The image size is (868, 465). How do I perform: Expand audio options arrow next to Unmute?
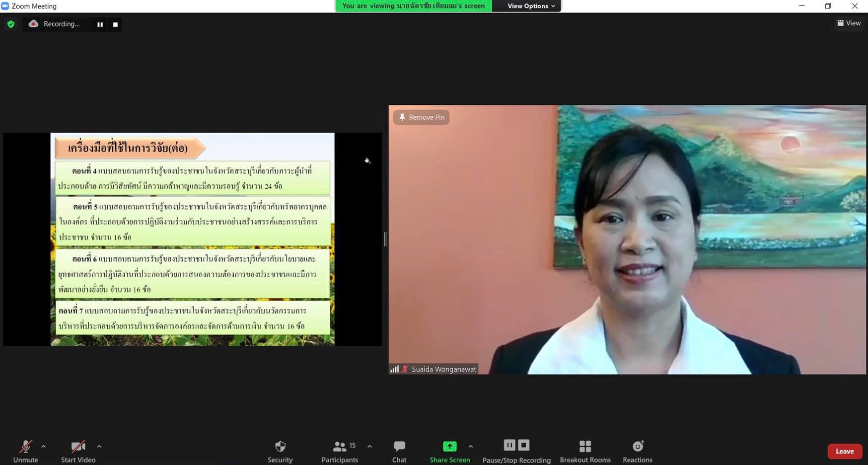coord(44,447)
